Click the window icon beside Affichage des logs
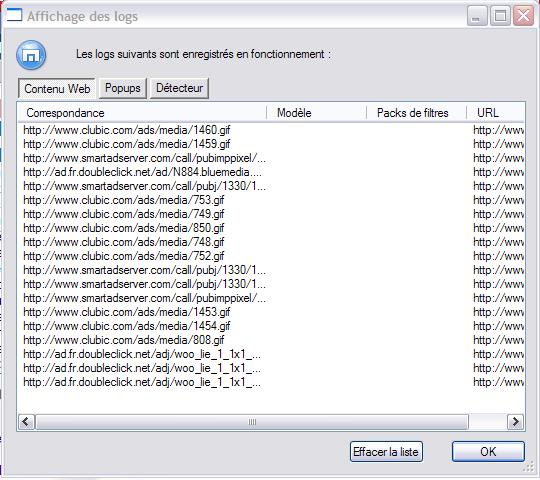 (x=14, y=15)
